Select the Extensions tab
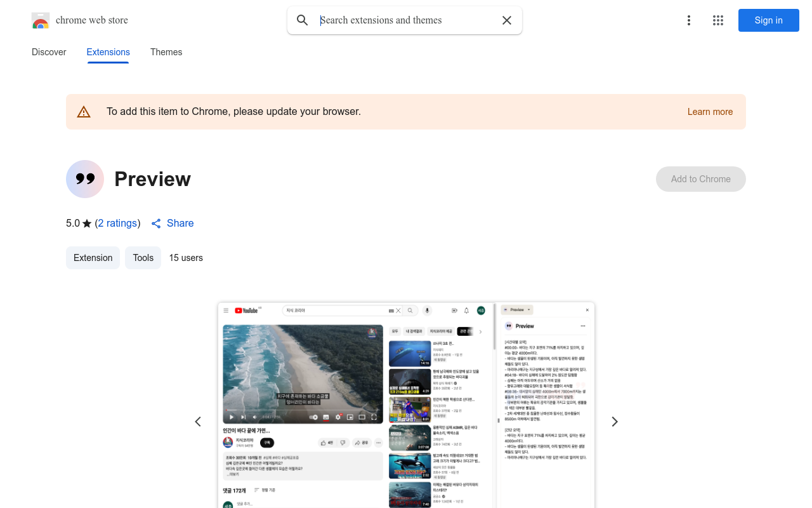Image resolution: width=812 pixels, height=508 pixels. 108,52
